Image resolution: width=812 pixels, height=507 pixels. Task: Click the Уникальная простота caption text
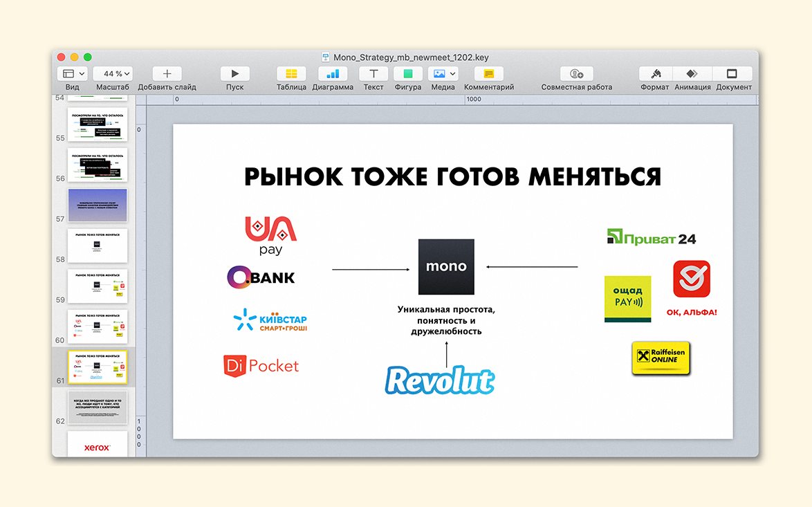point(446,320)
